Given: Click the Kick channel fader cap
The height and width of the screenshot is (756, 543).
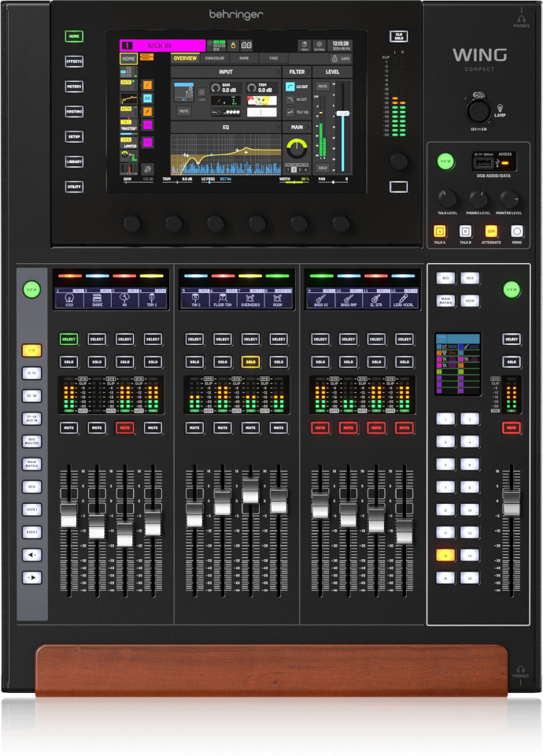Looking at the screenshot, I should [68, 514].
